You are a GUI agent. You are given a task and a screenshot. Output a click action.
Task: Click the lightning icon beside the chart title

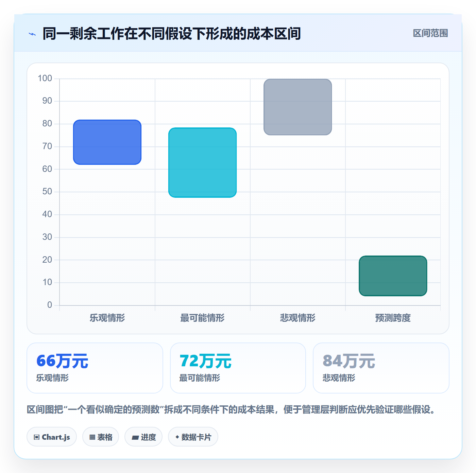coord(32,34)
